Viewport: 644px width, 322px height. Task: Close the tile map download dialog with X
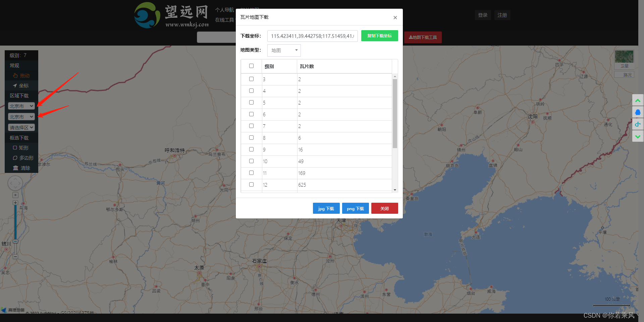[x=395, y=17]
